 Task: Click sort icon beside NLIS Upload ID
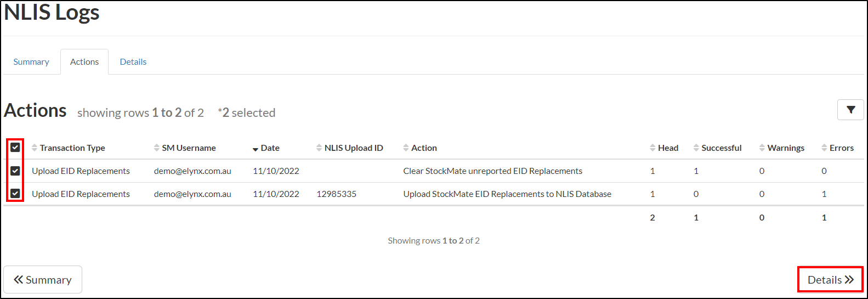(x=319, y=148)
